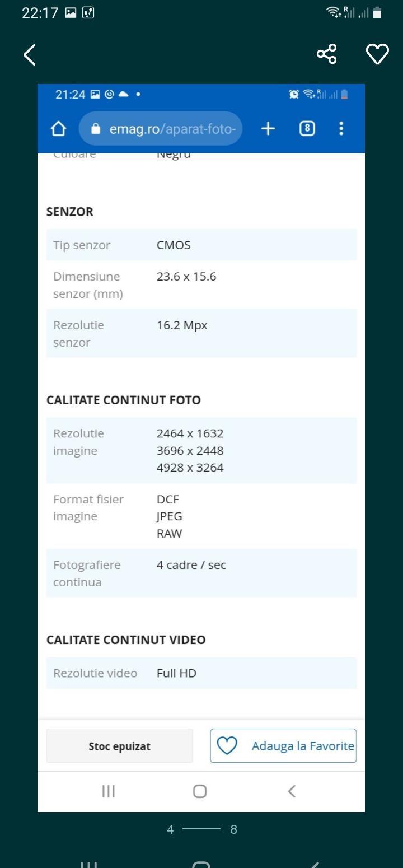
Task: Tap the share icon
Action: click(x=327, y=54)
